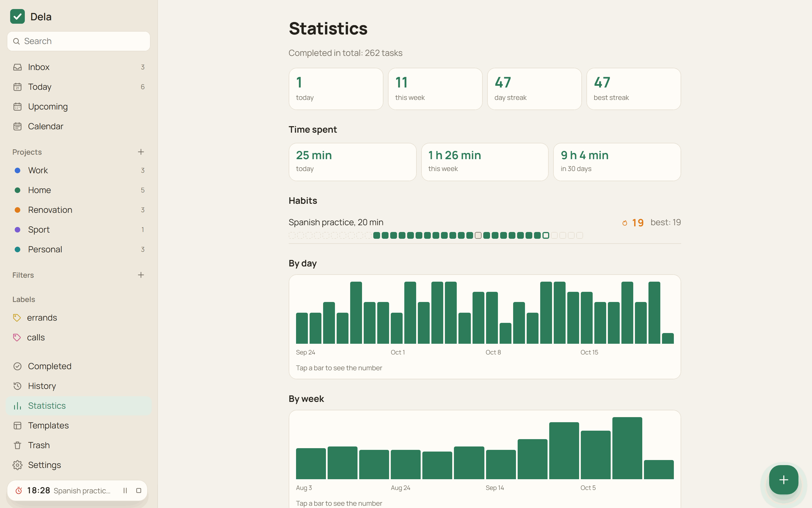Viewport: 812px width, 508px height.
Task: Click the History clock icon
Action: click(x=17, y=386)
